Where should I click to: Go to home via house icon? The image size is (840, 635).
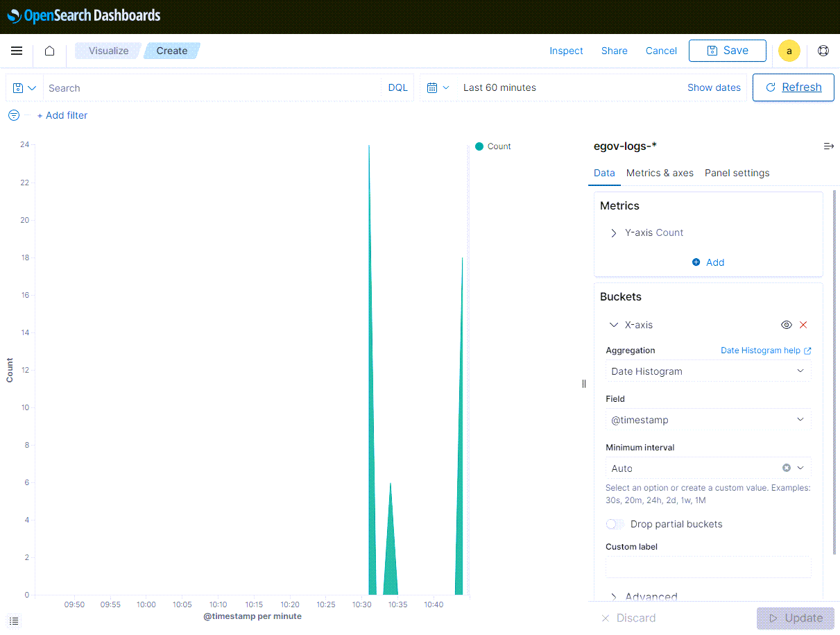pos(49,51)
